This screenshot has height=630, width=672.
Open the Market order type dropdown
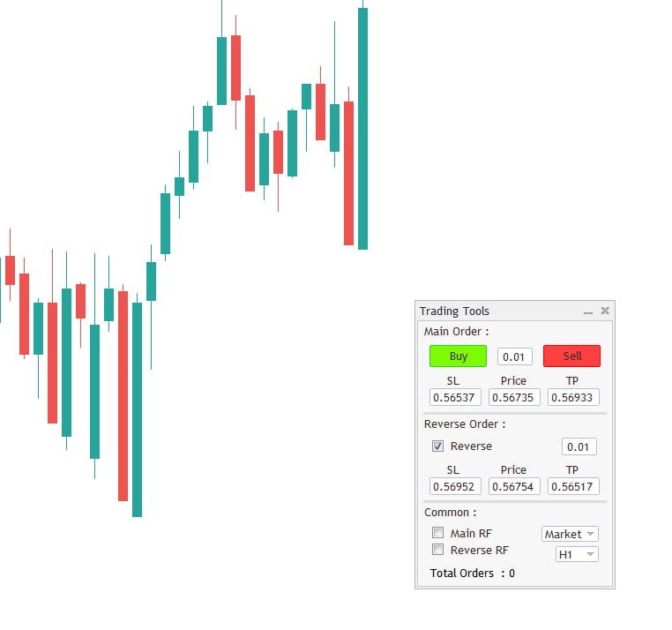click(x=570, y=534)
